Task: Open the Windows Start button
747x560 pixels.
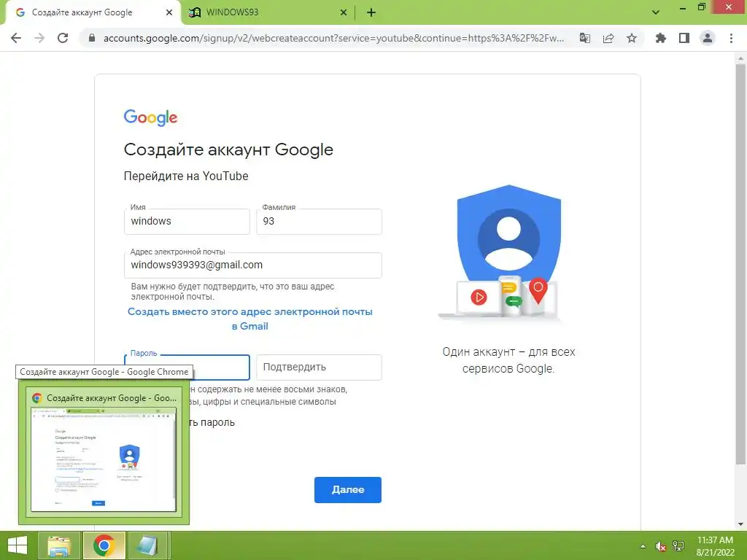Action: coord(18,545)
